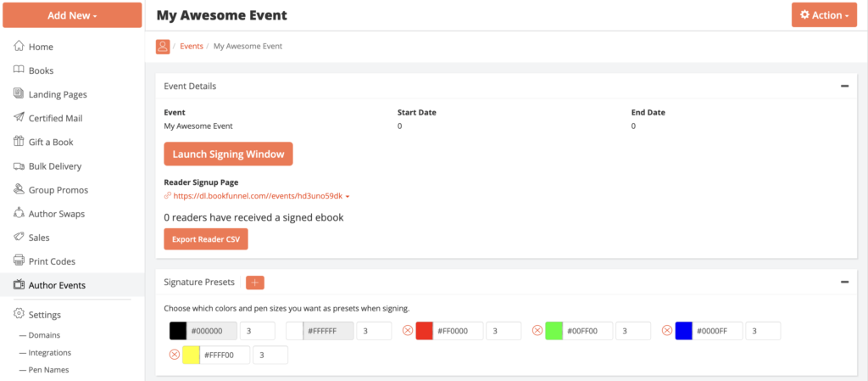Viewport: 868px width, 381px height.
Task: Click the plus icon beside Signature Presets
Action: click(x=255, y=283)
